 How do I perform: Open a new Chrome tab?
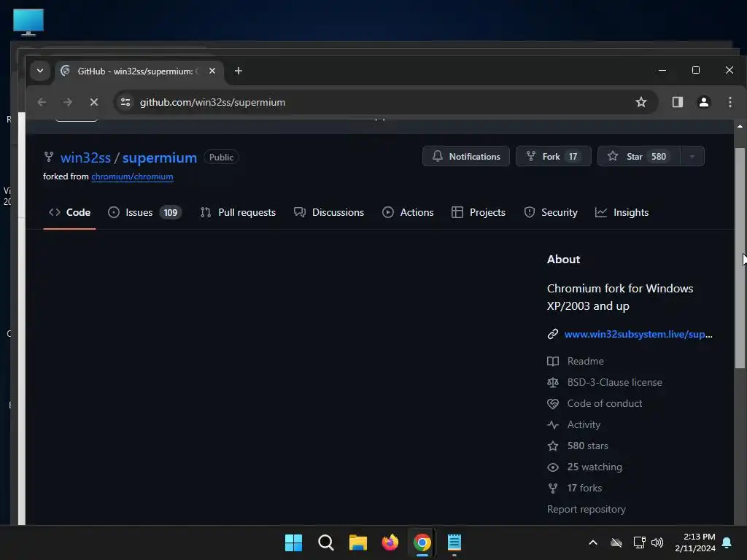(239, 71)
